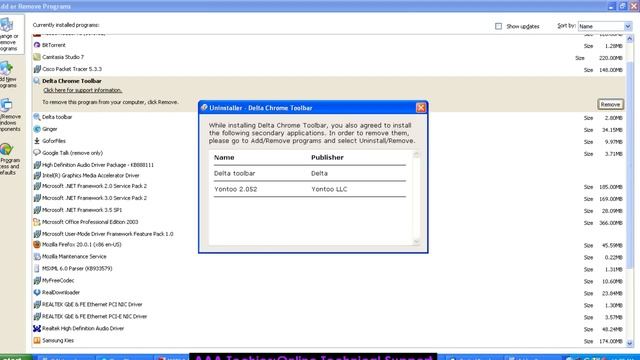This screenshot has height=360, width=640.
Task: Select the Delta toolbar row in the dialog
Action: coord(310,173)
